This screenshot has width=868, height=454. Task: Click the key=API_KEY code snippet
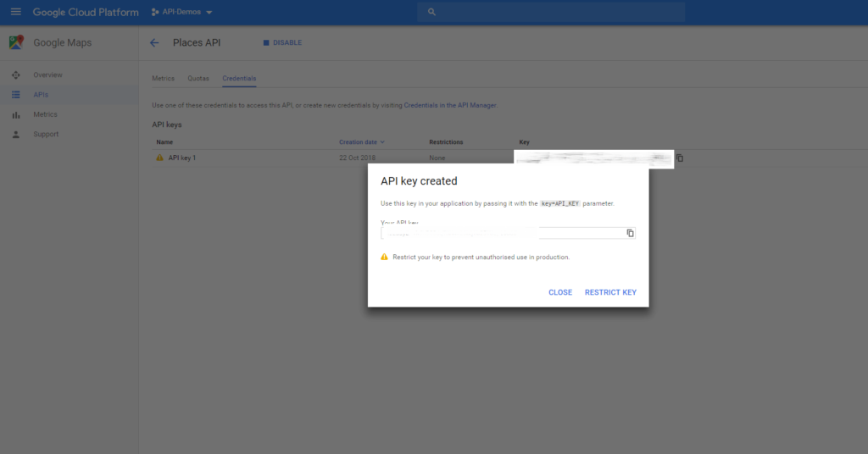560,203
